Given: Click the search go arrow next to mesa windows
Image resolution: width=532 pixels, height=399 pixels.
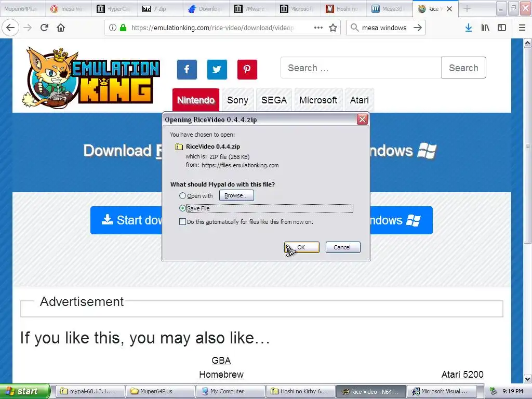Looking at the screenshot, I should pyautogui.click(x=418, y=28).
